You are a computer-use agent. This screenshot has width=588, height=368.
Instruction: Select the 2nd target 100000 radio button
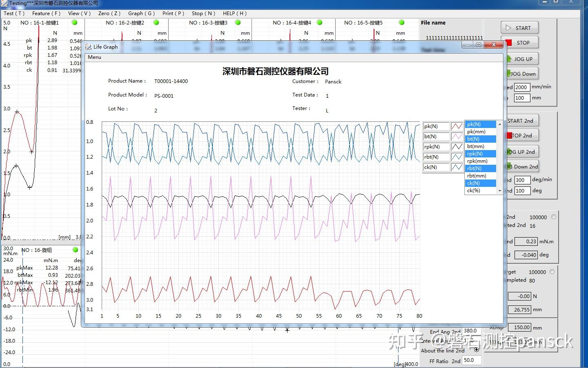pyautogui.click(x=554, y=217)
